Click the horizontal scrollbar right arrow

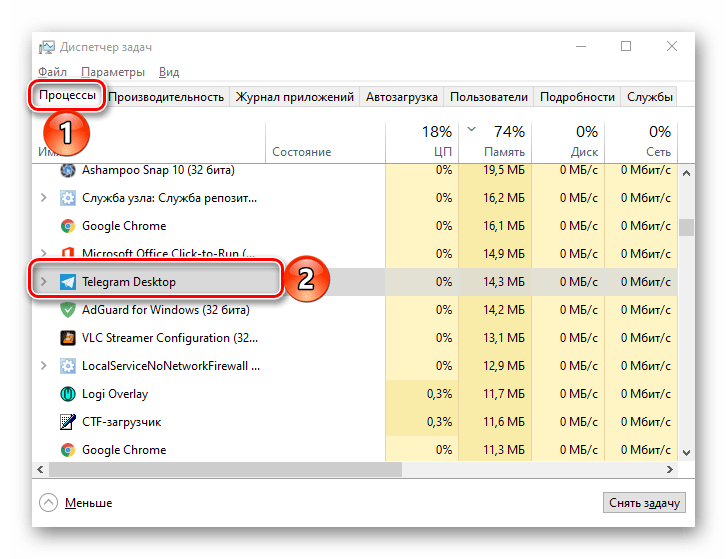tap(670, 470)
